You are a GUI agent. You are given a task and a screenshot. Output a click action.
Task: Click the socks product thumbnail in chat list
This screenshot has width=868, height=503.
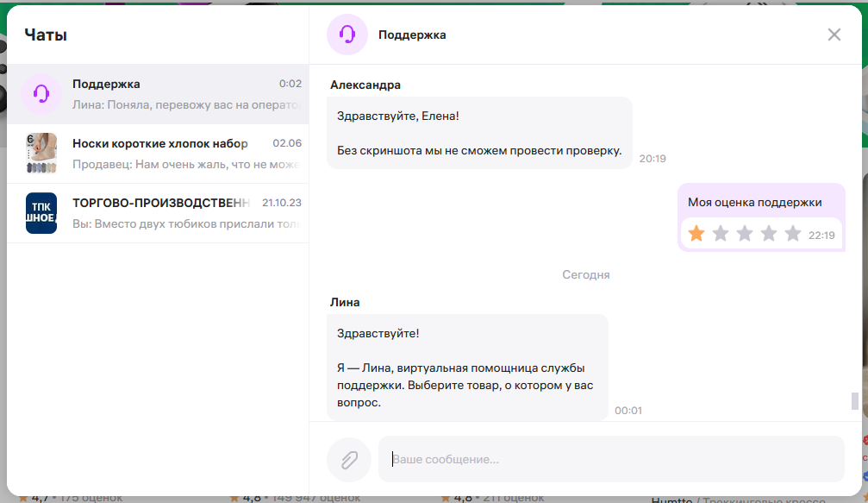point(42,153)
